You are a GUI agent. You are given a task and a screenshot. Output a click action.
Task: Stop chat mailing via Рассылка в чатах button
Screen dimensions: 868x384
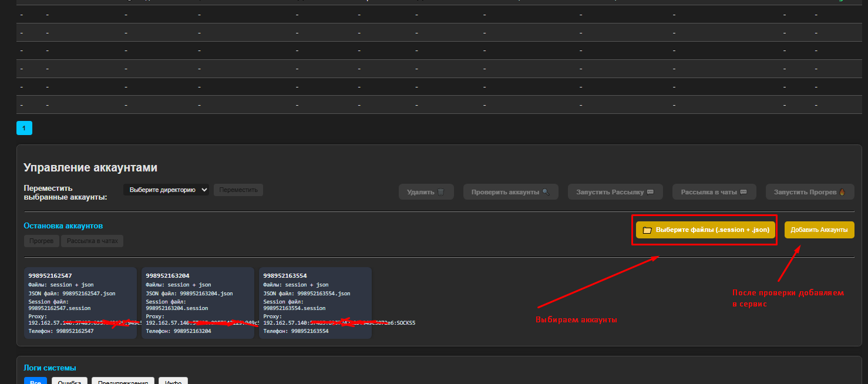point(92,241)
